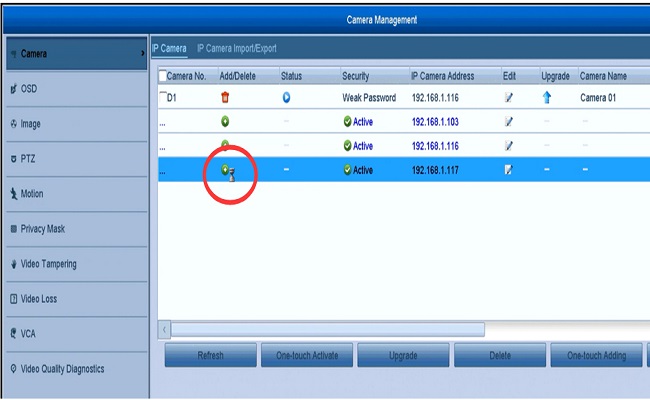Click the blue play status icon for D1
The width and height of the screenshot is (650, 400).
pyautogui.click(x=286, y=97)
